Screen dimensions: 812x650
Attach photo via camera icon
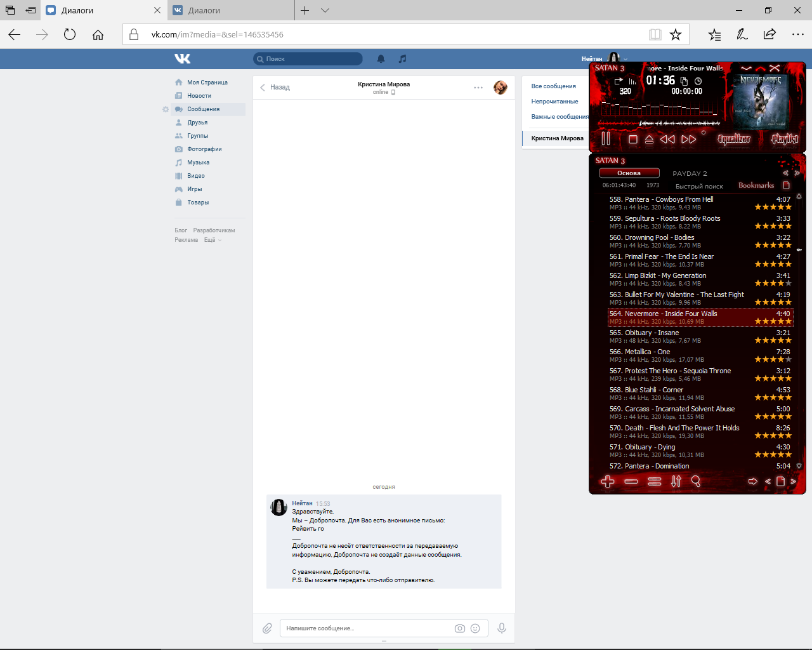click(460, 628)
